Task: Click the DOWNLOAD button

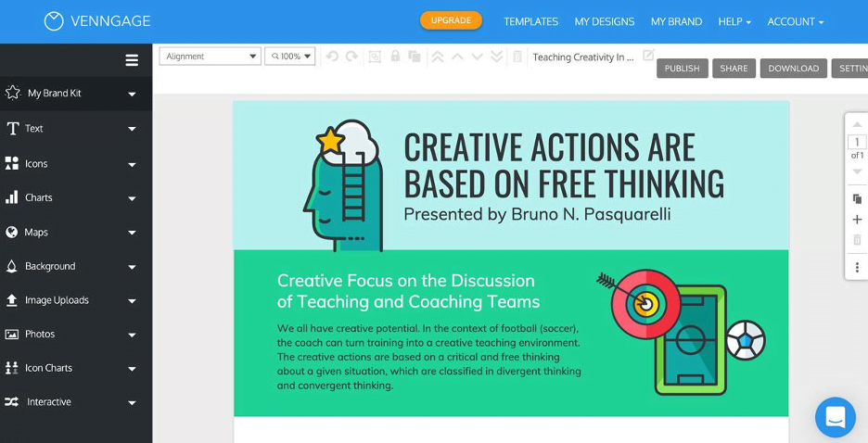Action: pyautogui.click(x=793, y=68)
